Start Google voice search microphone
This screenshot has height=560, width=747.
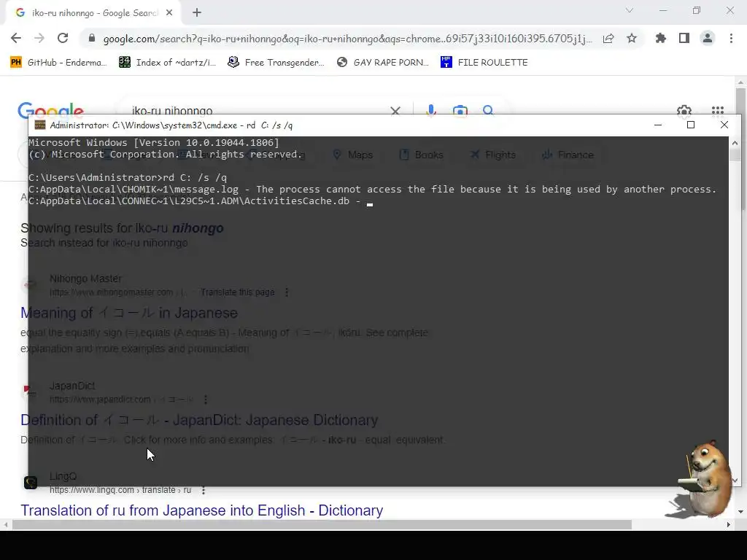coord(431,111)
